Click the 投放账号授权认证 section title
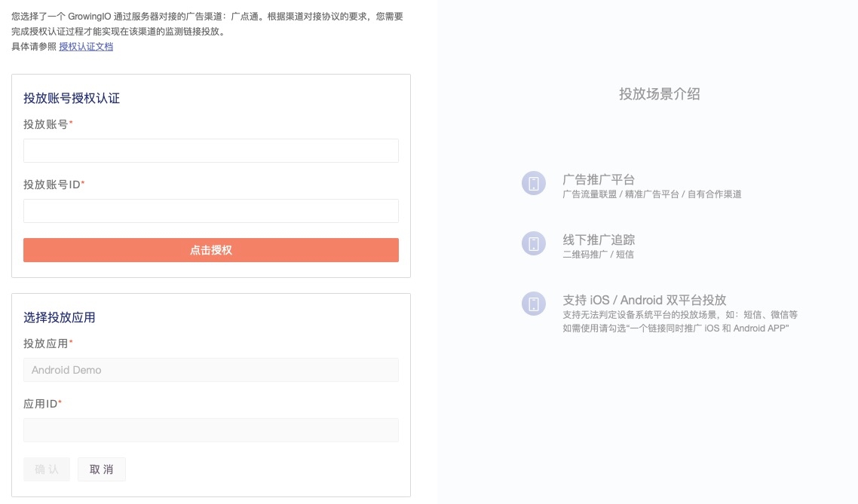 (x=72, y=98)
